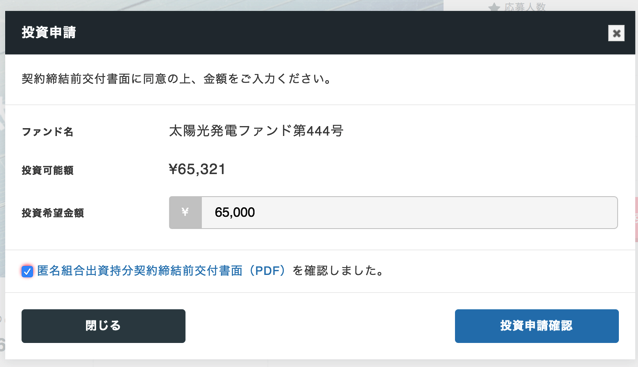Screen dimensions: 638x367
Task: Click the 投資希望金額 label
Action: pyautogui.click(x=52, y=213)
